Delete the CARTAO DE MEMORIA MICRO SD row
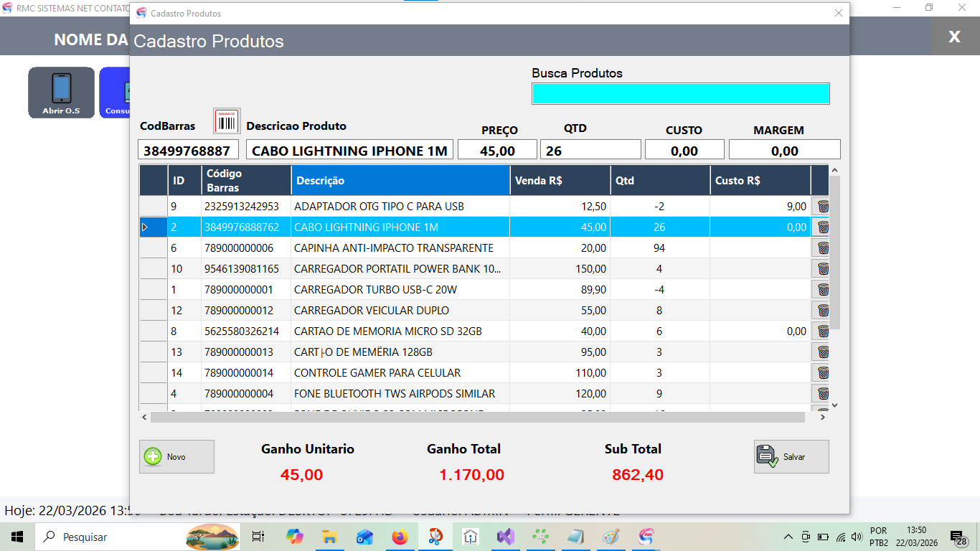This screenshot has height=551, width=980. coord(822,331)
